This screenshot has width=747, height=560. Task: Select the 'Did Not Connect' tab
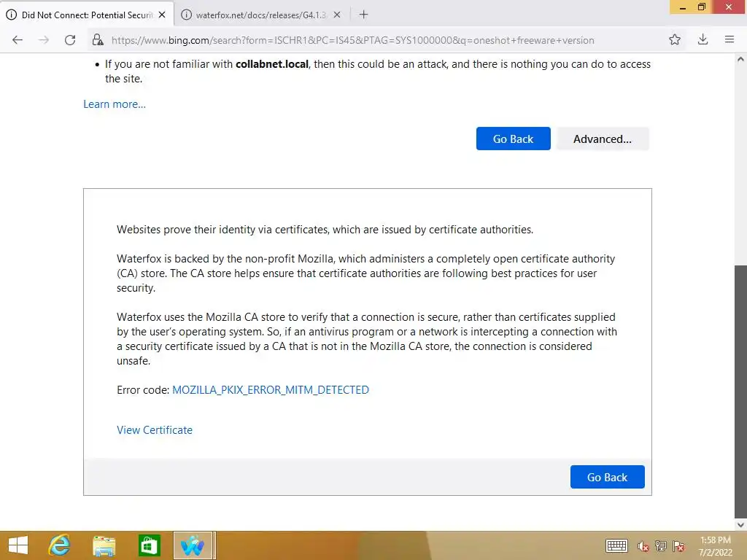87,15
